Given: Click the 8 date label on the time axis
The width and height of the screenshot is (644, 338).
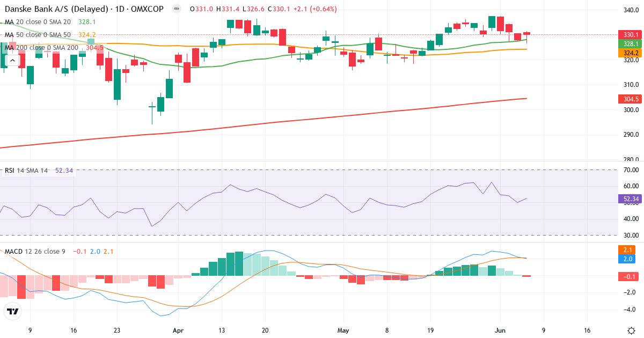Looking at the screenshot, I should [387, 331].
